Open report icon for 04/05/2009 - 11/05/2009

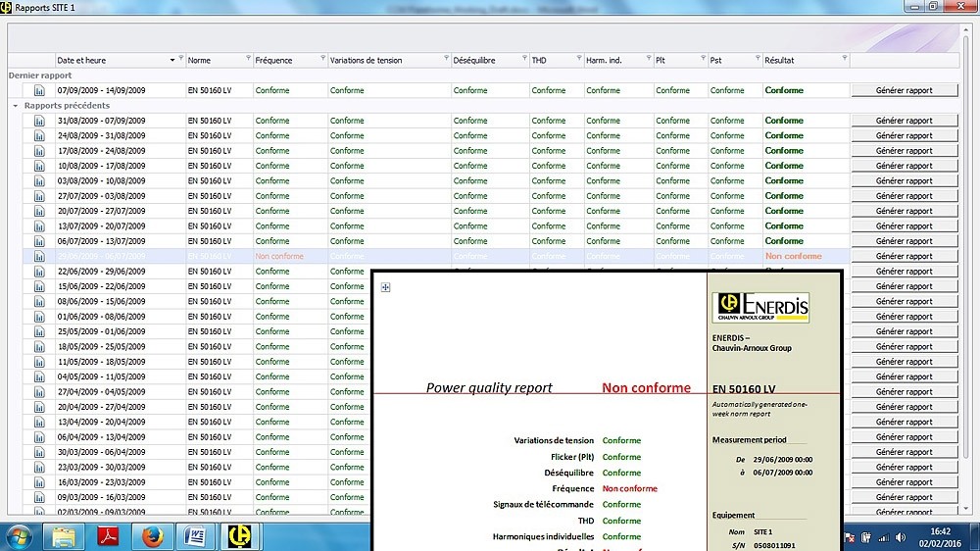coord(39,376)
